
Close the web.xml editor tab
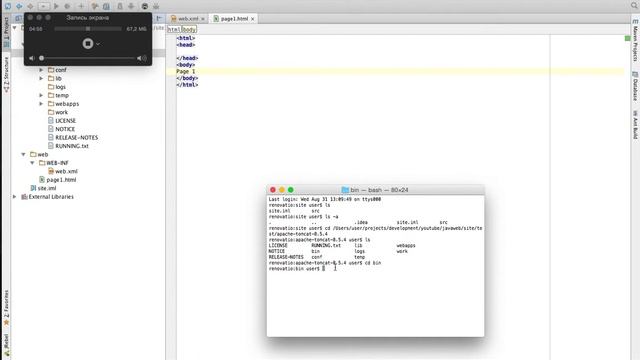[x=203, y=19]
